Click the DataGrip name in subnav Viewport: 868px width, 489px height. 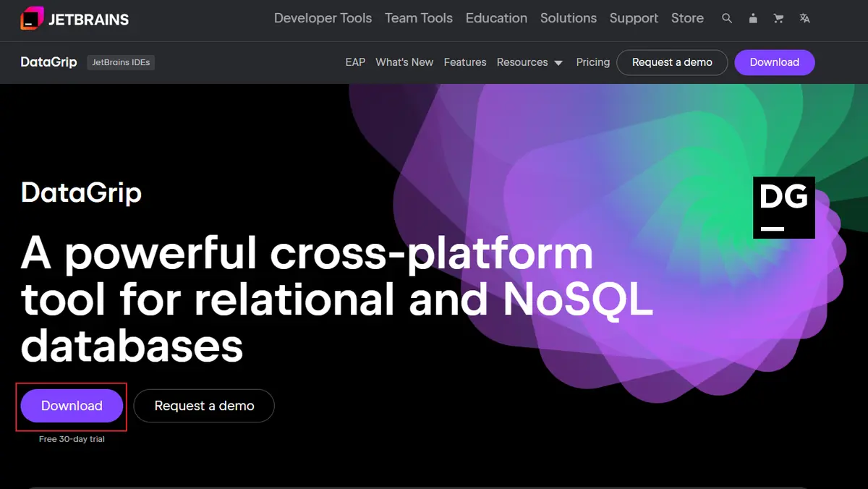(48, 62)
